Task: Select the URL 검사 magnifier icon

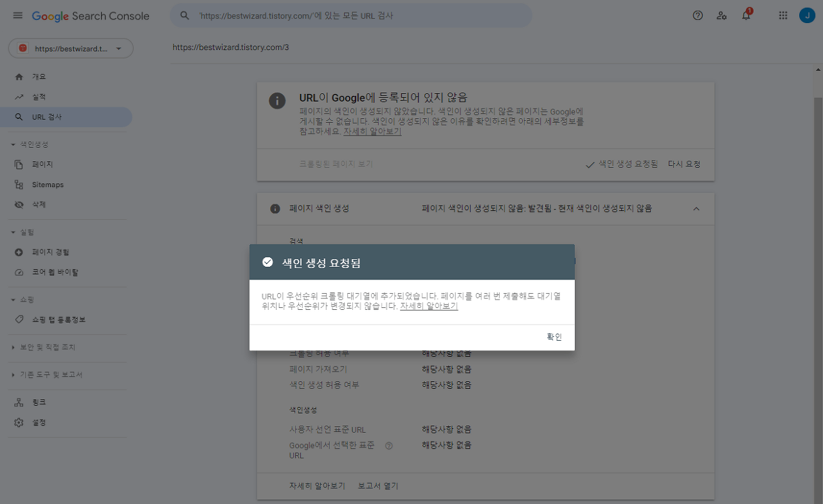Action: pos(19,117)
